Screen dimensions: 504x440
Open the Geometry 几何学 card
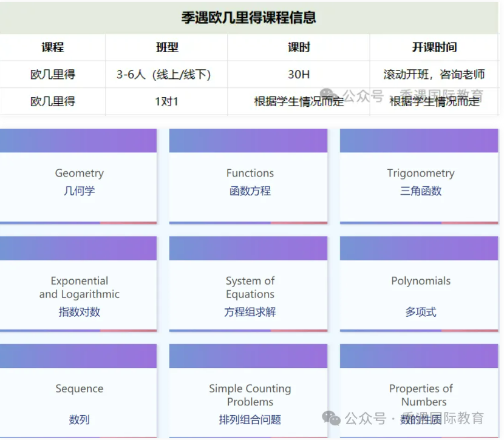[79, 181]
